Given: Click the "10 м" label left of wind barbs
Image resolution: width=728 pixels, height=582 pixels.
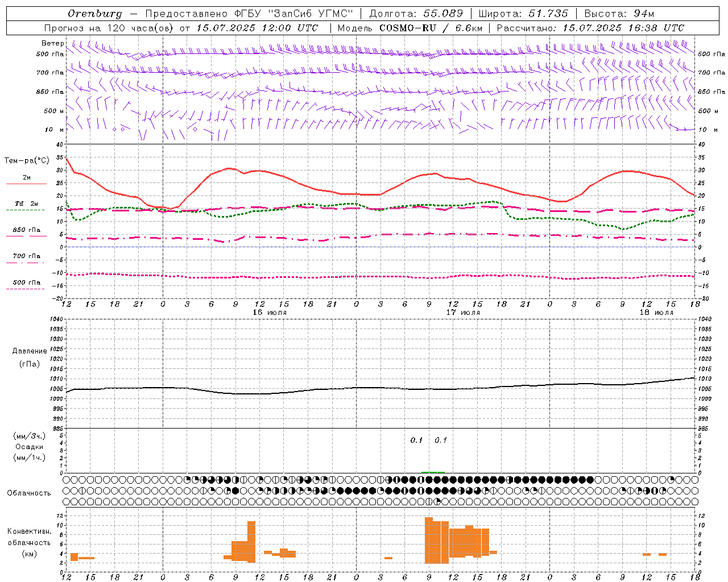Looking at the screenshot, I should (x=55, y=130).
